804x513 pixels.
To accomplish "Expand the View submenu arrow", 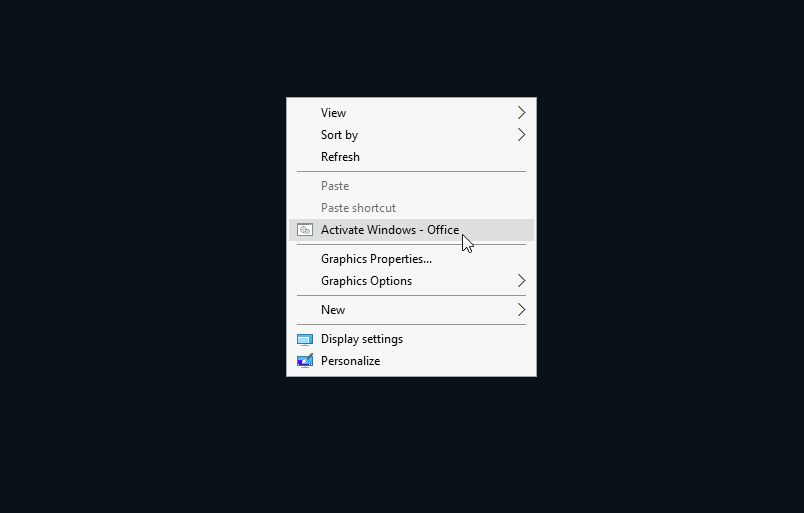I will click(x=521, y=112).
